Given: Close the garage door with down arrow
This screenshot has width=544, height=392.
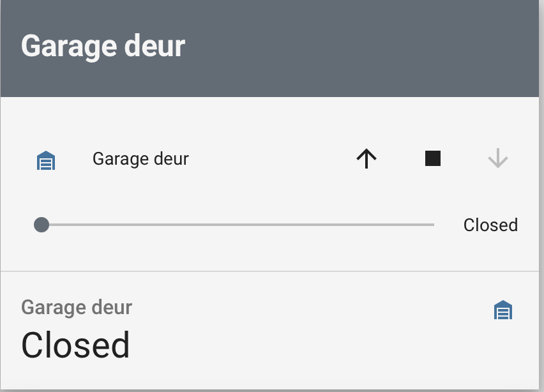Looking at the screenshot, I should [x=498, y=158].
